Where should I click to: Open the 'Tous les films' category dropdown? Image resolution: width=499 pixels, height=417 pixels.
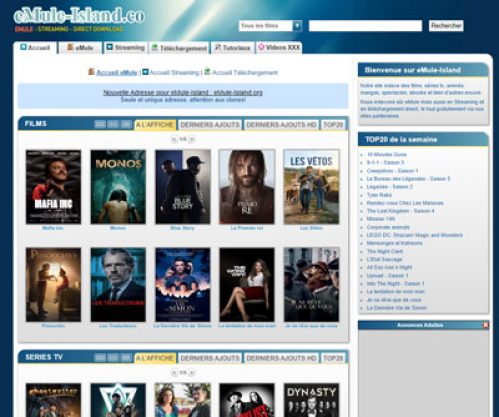(x=270, y=26)
